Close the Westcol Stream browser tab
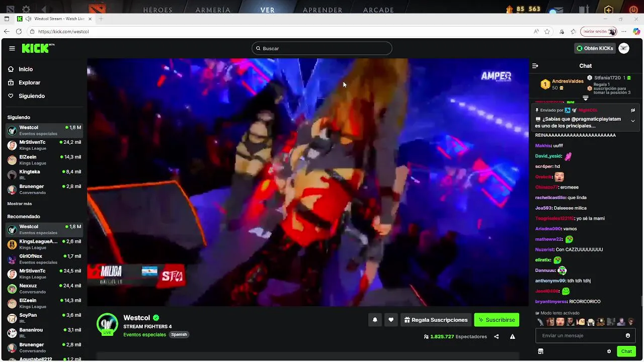This screenshot has height=362, width=644. (x=90, y=19)
